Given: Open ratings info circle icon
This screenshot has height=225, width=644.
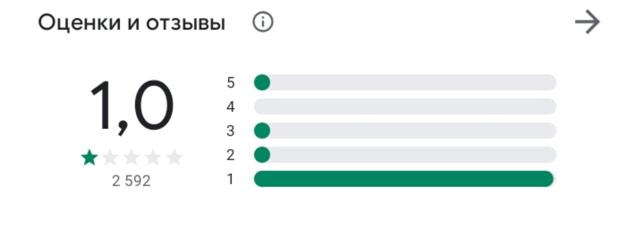Looking at the screenshot, I should (263, 23).
